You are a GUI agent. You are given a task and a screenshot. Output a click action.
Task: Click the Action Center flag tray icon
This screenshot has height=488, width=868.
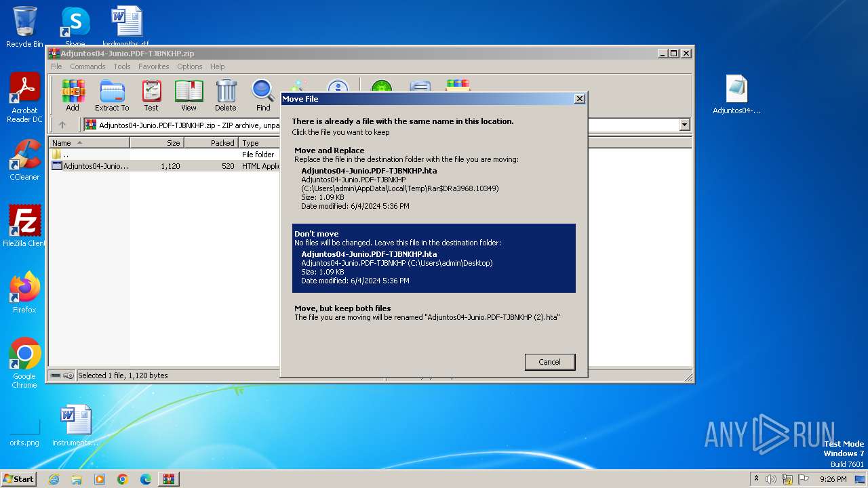(804, 479)
